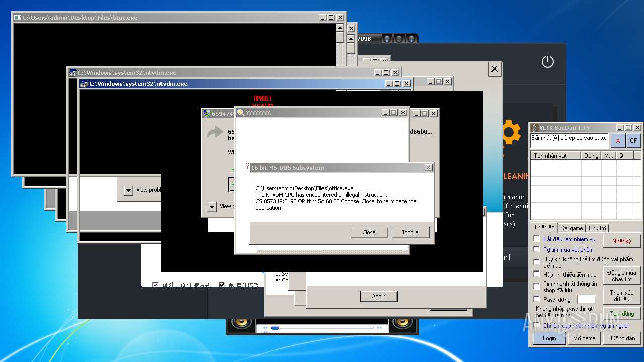Select the Doing column header
The image size is (644, 362).
coord(591,156)
